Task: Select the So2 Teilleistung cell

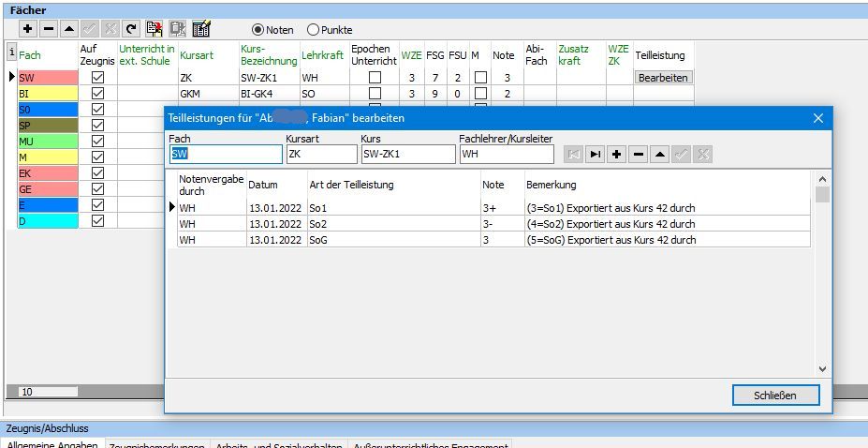Action: click(x=393, y=224)
